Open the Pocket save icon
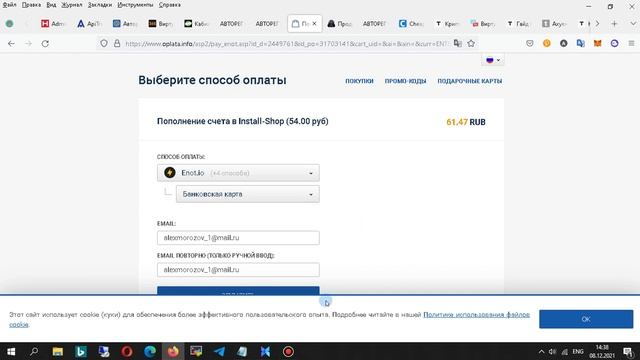Screen dimensions: 640x360 click(530, 43)
